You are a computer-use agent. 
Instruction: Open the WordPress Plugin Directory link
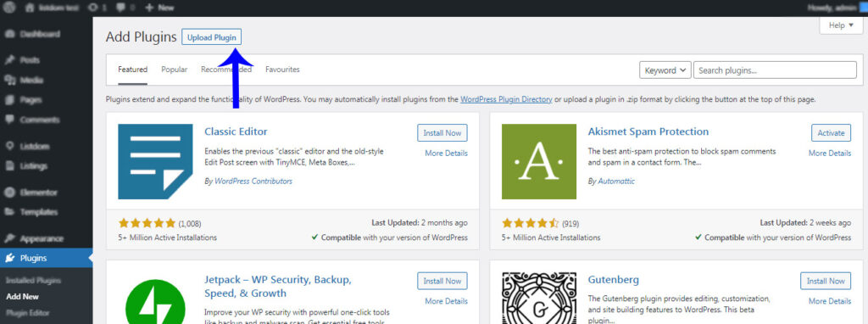(506, 100)
